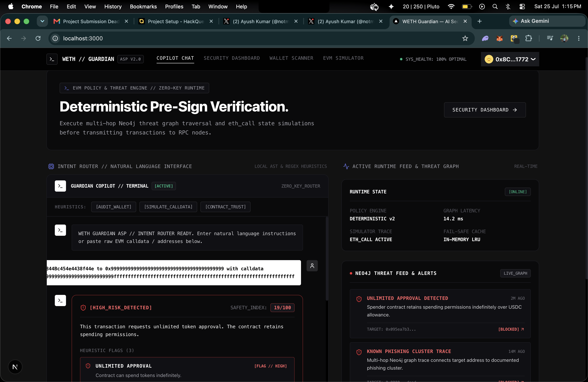This screenshot has width=588, height=382.
Task: Bookmark page with the star icon
Action: [465, 39]
